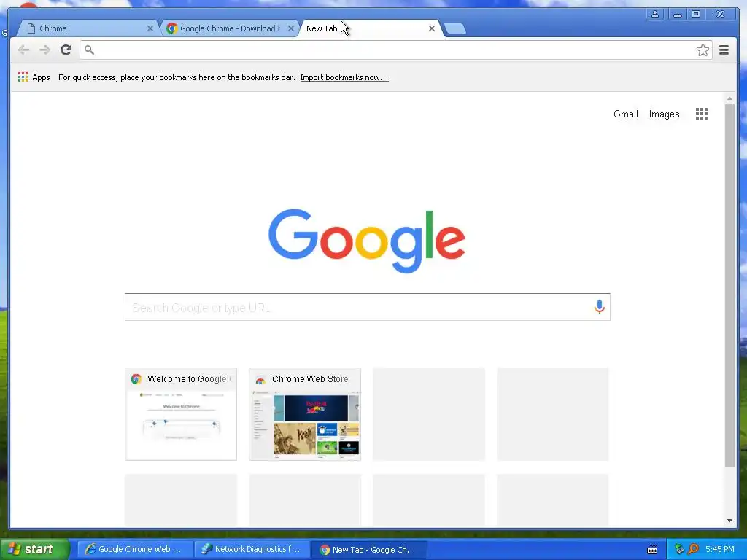Open a new tab with the new-tab button

(x=455, y=28)
